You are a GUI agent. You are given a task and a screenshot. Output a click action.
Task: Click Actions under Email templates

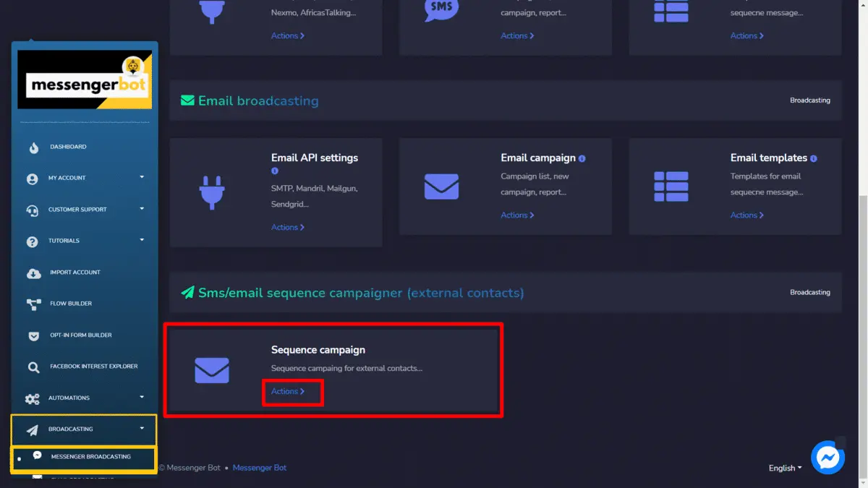(x=747, y=215)
